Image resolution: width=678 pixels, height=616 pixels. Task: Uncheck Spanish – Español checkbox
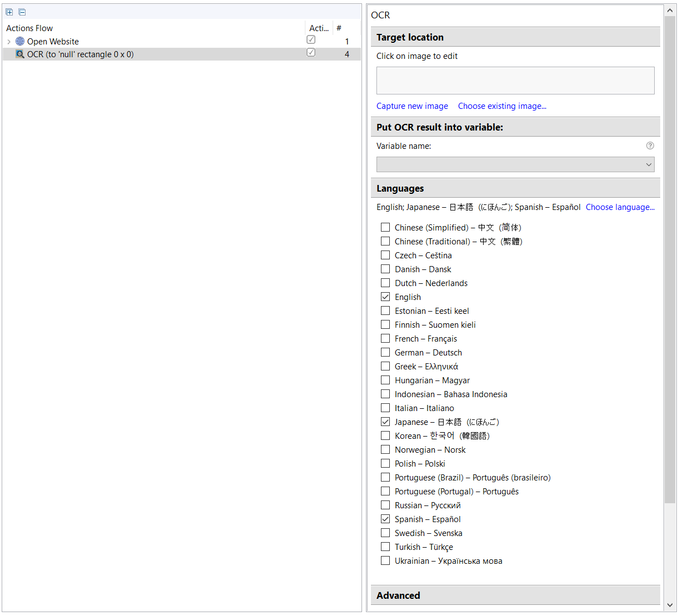point(385,519)
